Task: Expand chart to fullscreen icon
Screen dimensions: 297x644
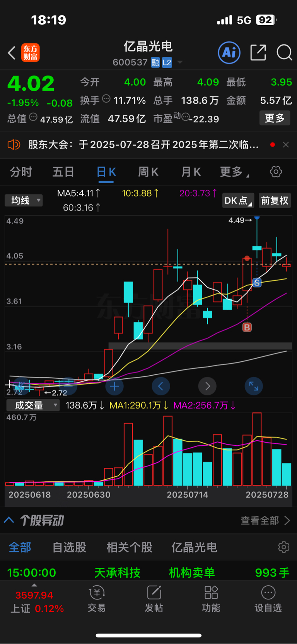Action: (254, 386)
